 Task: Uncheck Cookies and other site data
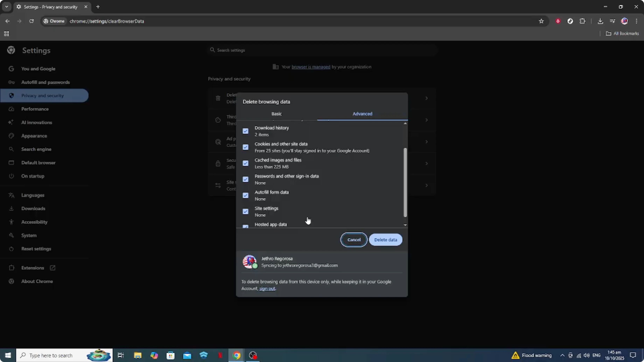[246, 147]
